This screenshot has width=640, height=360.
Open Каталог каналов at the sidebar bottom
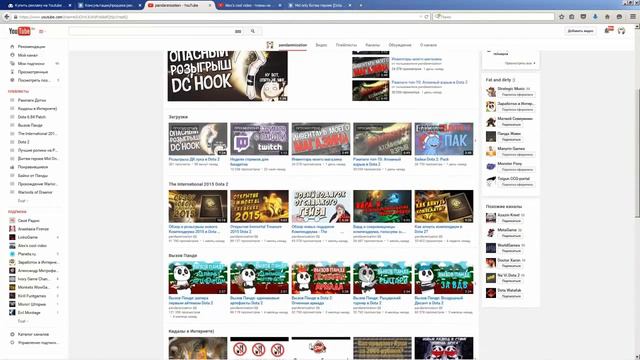[33, 334]
